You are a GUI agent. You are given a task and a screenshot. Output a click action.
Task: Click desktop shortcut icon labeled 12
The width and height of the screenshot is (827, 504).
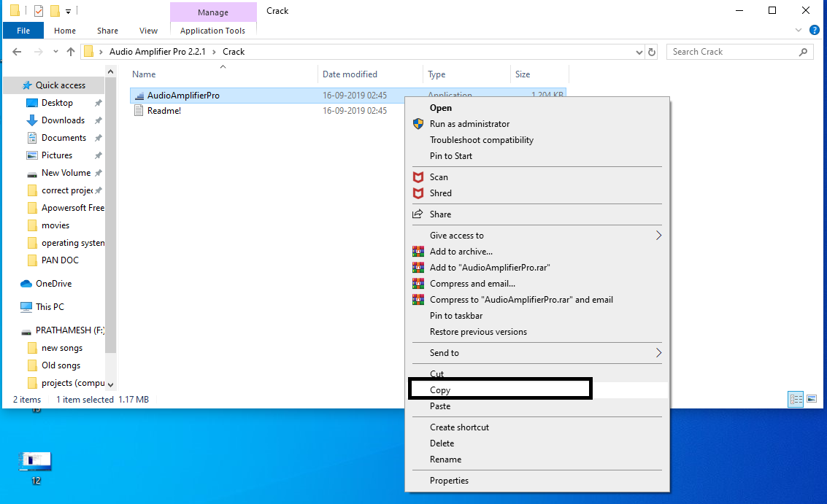(x=35, y=461)
